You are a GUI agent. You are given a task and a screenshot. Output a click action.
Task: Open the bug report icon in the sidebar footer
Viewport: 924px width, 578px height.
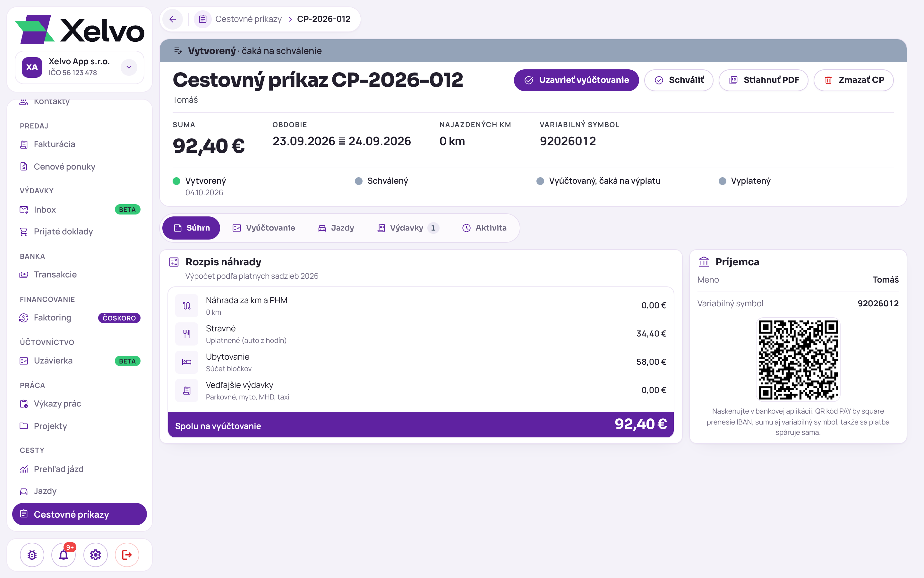point(32,555)
